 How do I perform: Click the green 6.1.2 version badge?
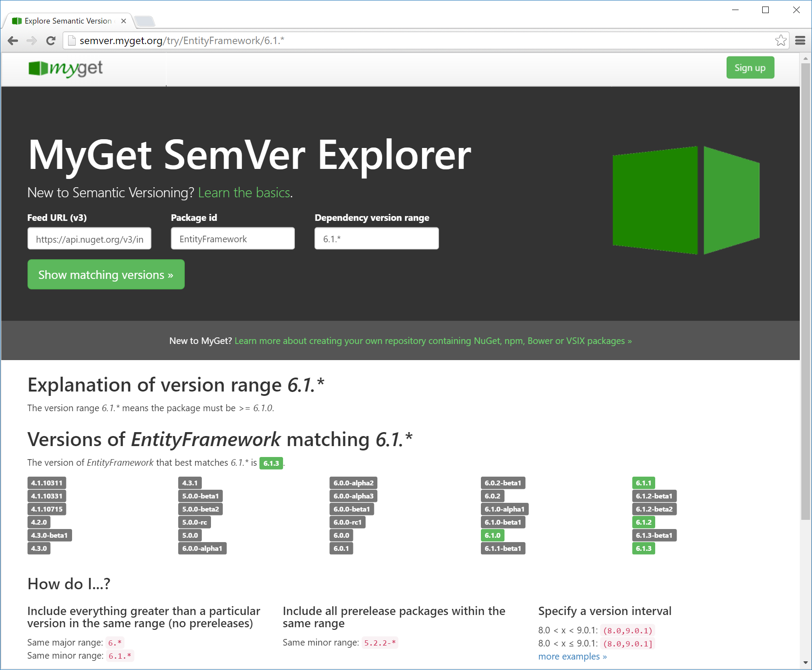coord(643,522)
